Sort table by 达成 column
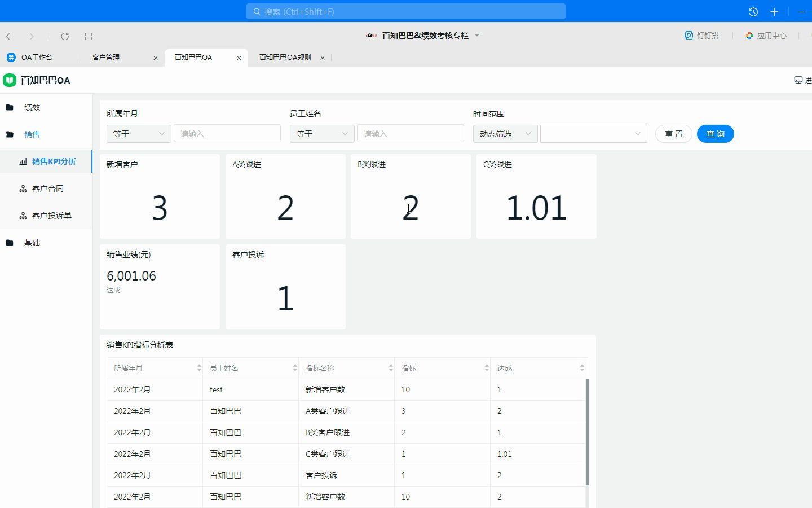 click(582, 368)
